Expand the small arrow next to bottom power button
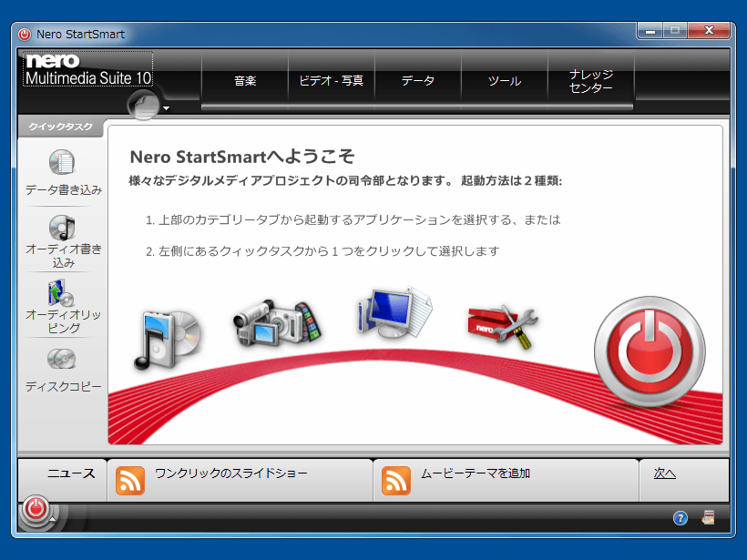The image size is (747, 560). 53,519
